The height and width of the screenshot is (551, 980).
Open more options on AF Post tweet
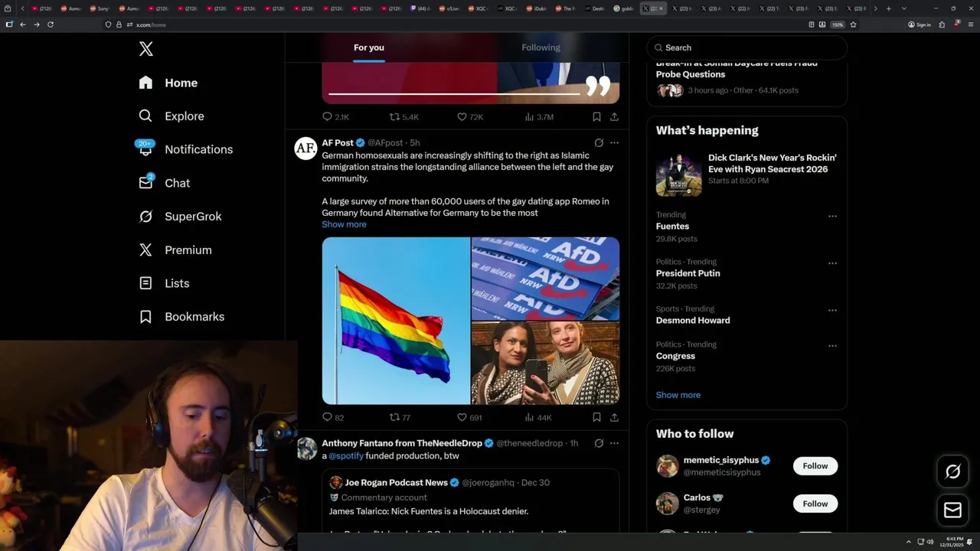click(x=614, y=142)
